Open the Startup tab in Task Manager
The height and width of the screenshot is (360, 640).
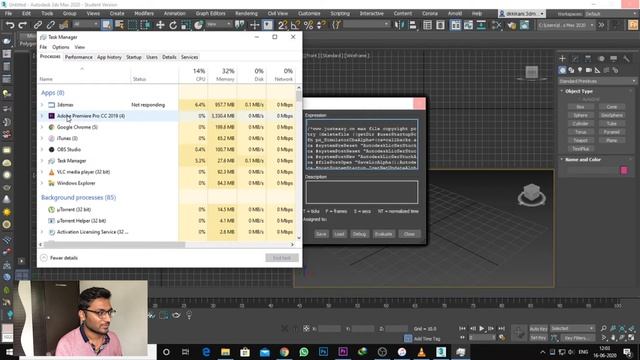coord(133,57)
